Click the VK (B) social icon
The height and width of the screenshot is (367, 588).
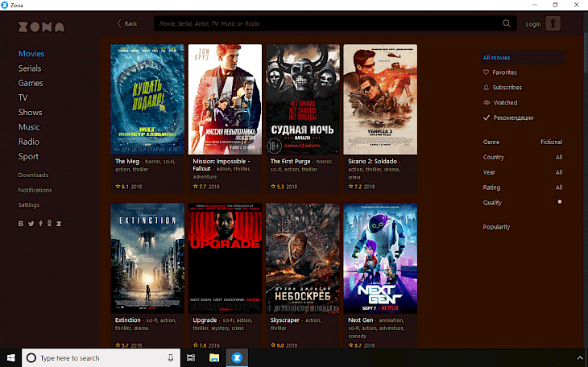click(x=21, y=224)
